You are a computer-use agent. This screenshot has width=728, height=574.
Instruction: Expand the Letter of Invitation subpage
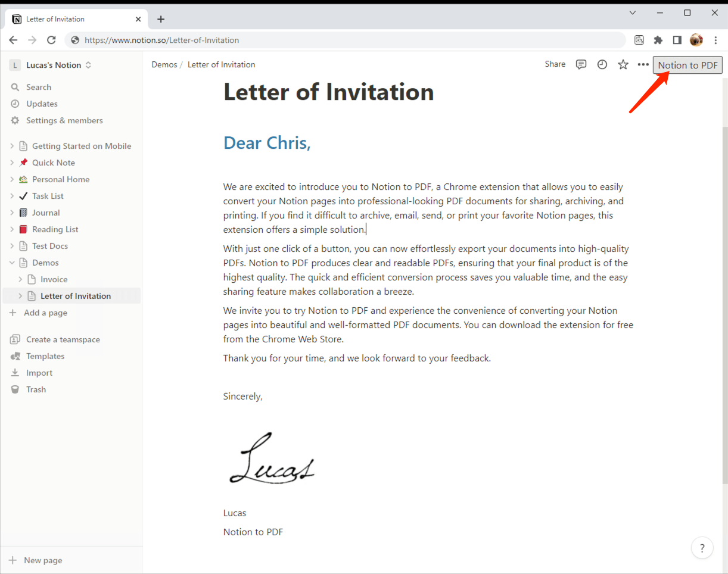20,296
